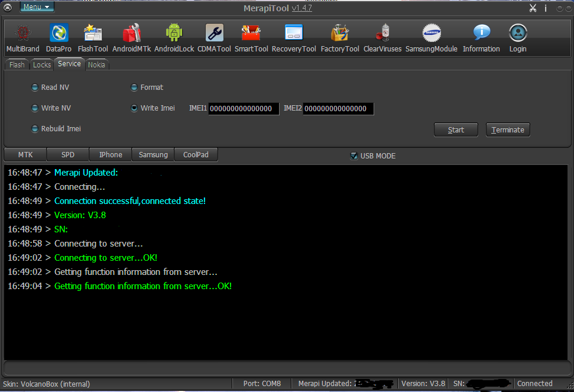The image size is (574, 392).
Task: Open the AndroidMTk toolbox icon
Action: [x=131, y=33]
